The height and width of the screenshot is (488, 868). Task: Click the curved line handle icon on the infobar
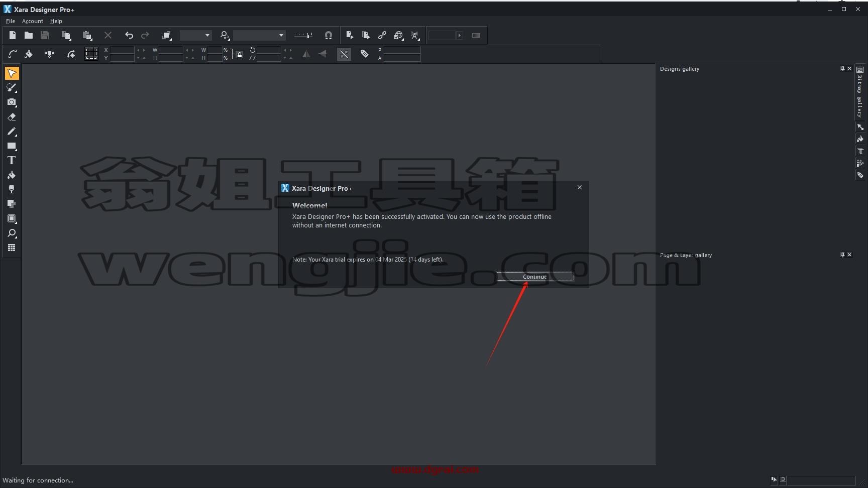[13, 54]
